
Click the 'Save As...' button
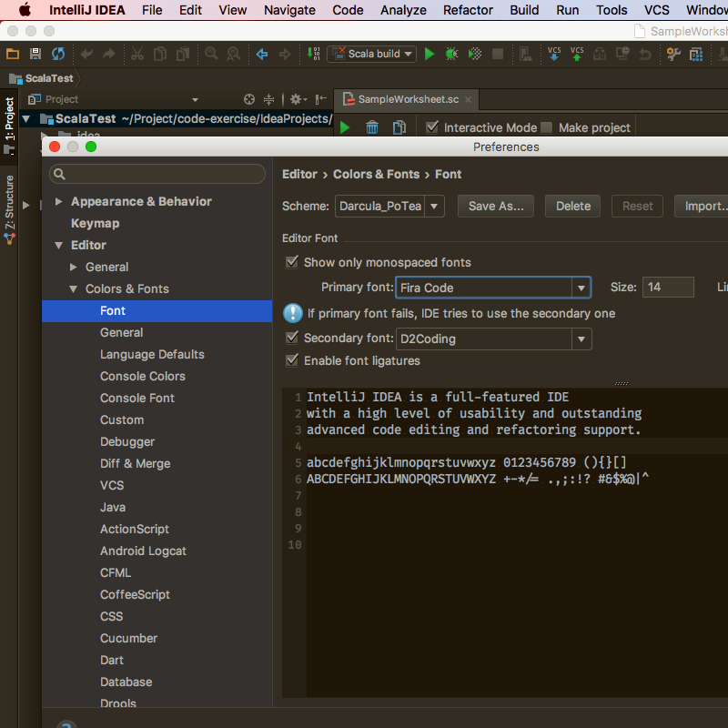click(496, 207)
